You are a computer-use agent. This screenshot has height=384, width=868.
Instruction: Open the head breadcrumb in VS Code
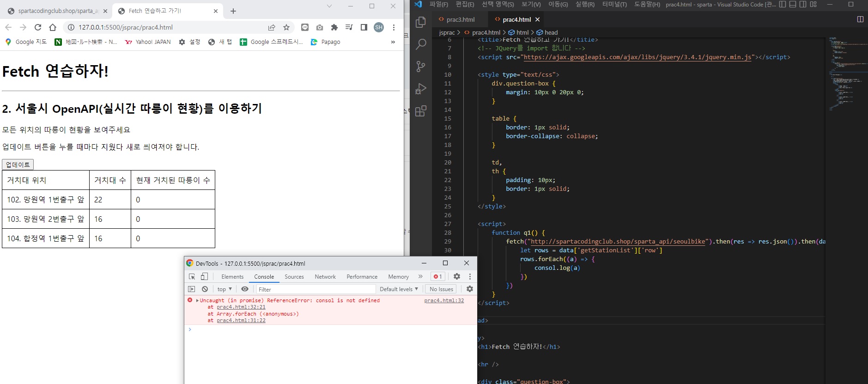pos(547,32)
